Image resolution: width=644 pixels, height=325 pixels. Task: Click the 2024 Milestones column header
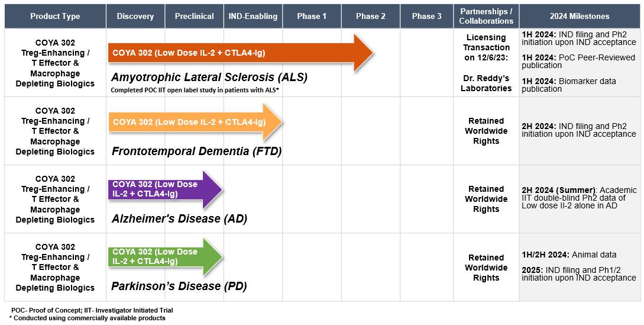pos(580,16)
